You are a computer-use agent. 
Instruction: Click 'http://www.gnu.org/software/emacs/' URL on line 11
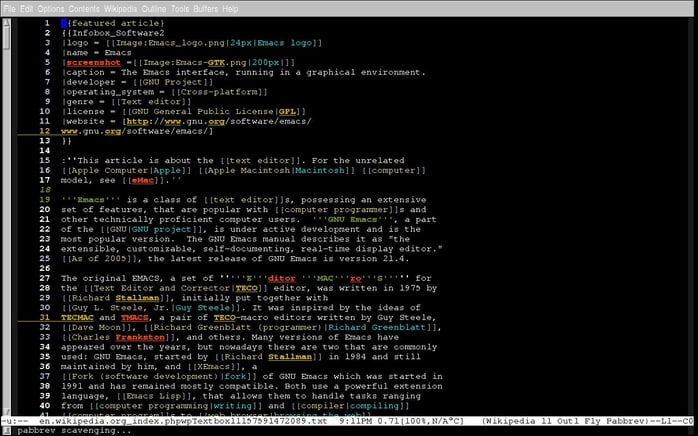pyautogui.click(x=219, y=121)
